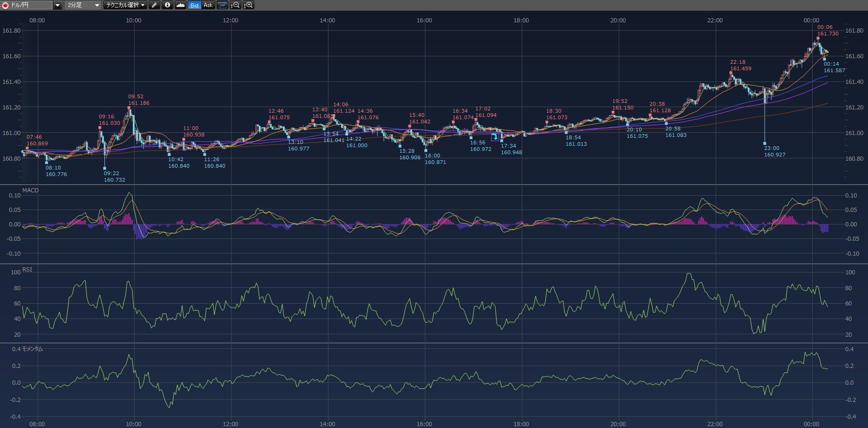Click the モメンタム panel label
Screen dimensions: 868x428
pos(32,349)
